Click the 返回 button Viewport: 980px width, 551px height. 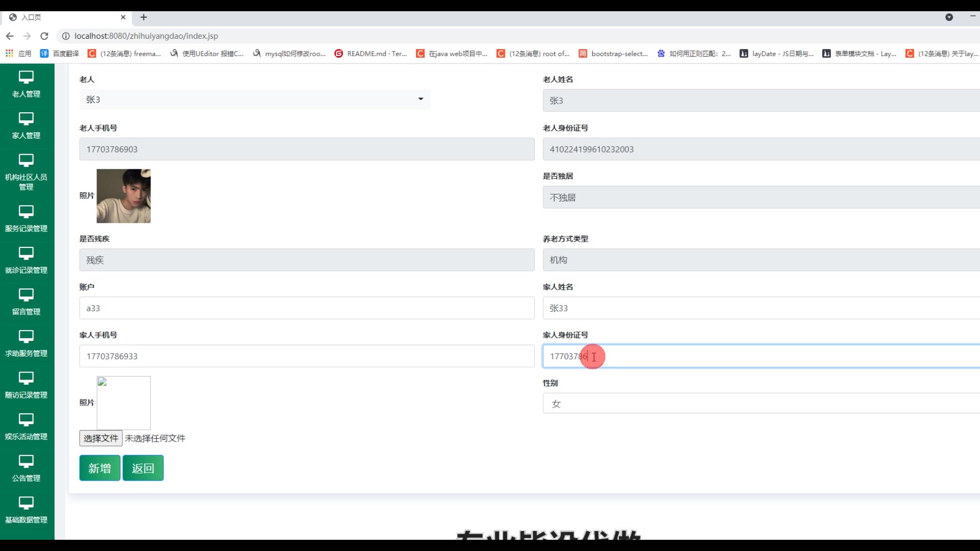143,468
